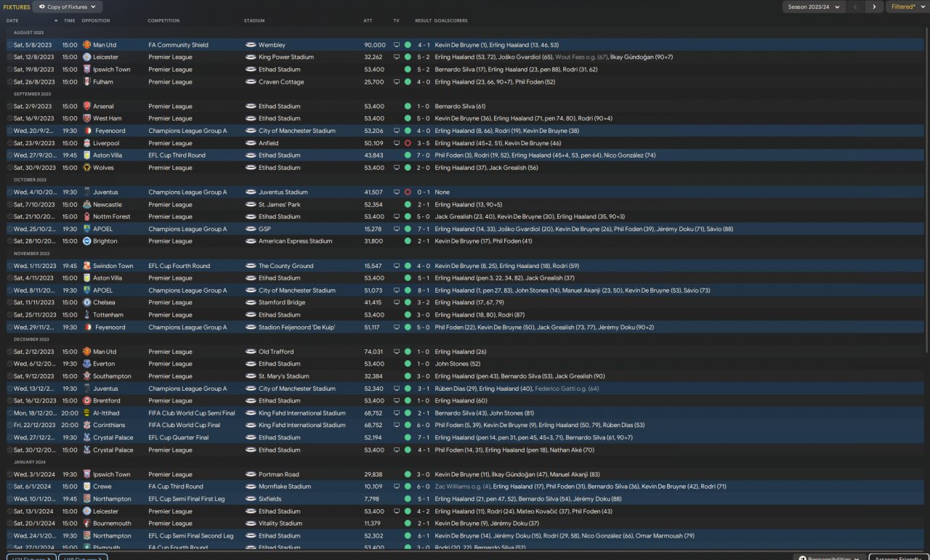
Task: Open the King Power Stadium link
Action: point(286,57)
